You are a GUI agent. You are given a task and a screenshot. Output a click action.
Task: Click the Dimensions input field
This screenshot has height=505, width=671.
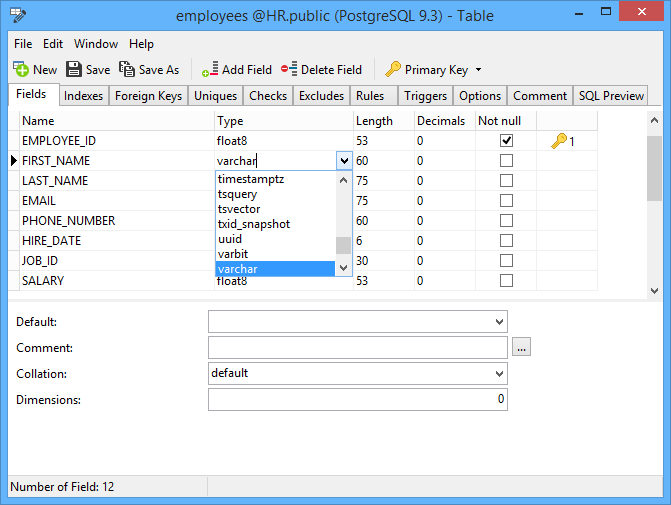(358, 399)
